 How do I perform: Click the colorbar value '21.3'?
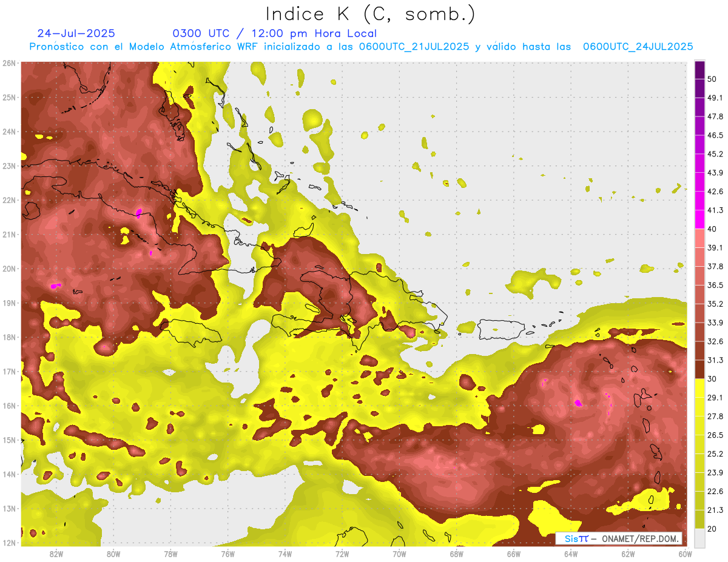[715, 510]
